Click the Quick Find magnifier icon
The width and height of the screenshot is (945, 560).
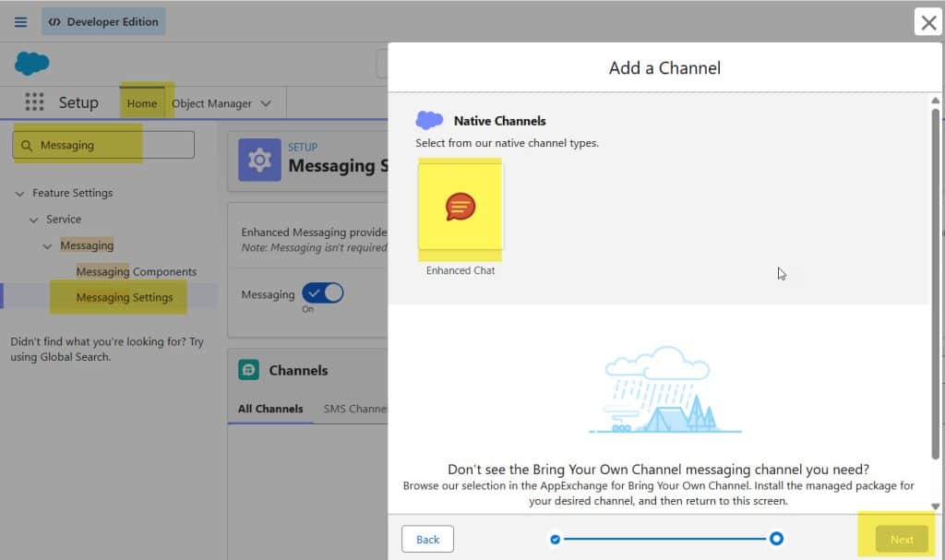click(27, 145)
